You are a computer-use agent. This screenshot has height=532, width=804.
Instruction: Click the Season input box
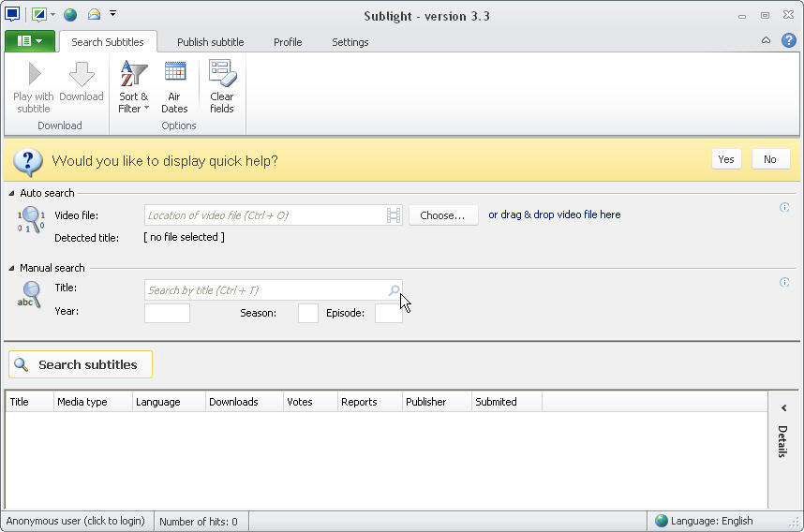pyautogui.click(x=308, y=313)
